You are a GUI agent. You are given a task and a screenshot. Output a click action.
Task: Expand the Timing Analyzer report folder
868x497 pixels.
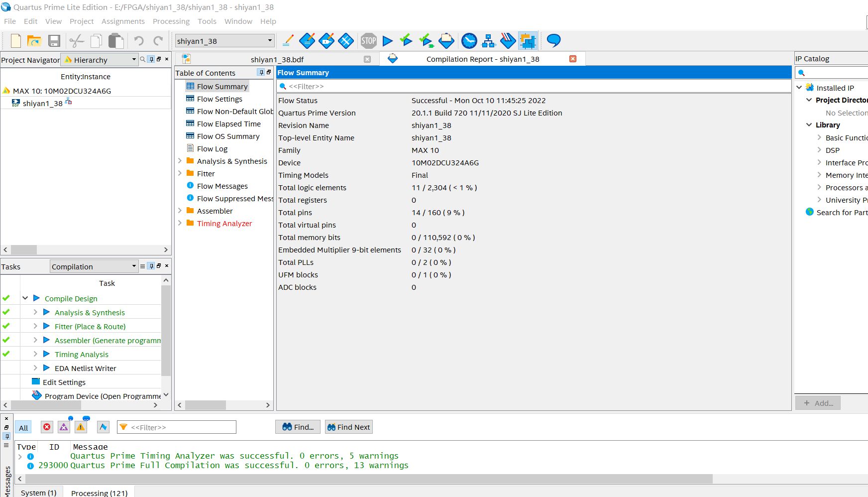click(180, 223)
